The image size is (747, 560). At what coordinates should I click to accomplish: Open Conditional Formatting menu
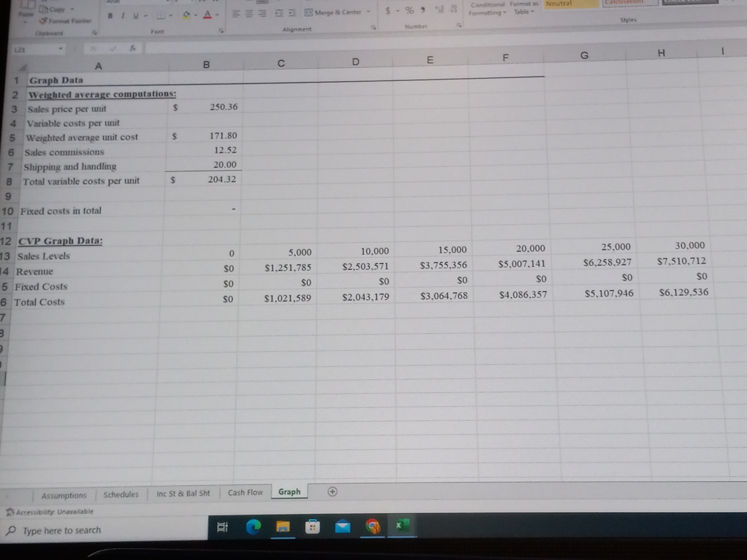click(487, 9)
